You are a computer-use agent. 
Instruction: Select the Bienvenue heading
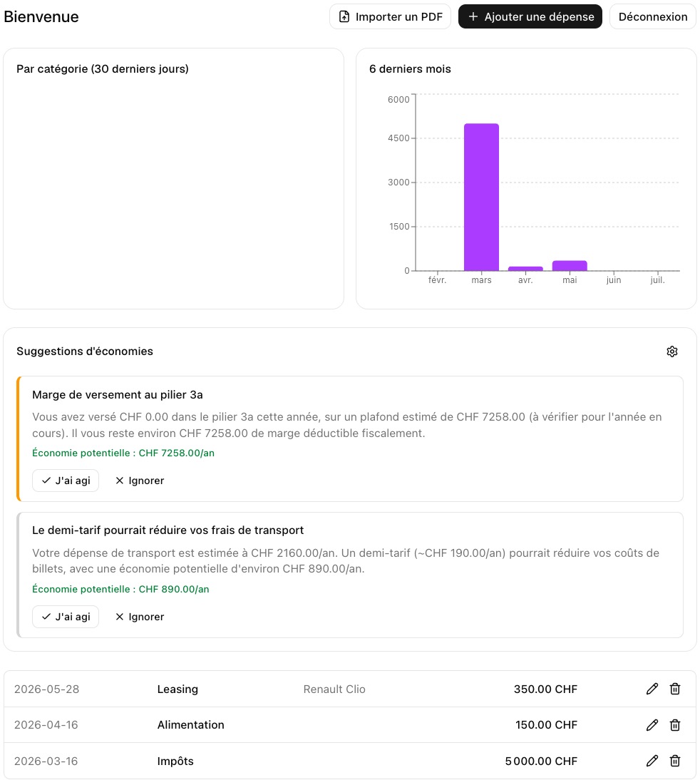coord(41,16)
